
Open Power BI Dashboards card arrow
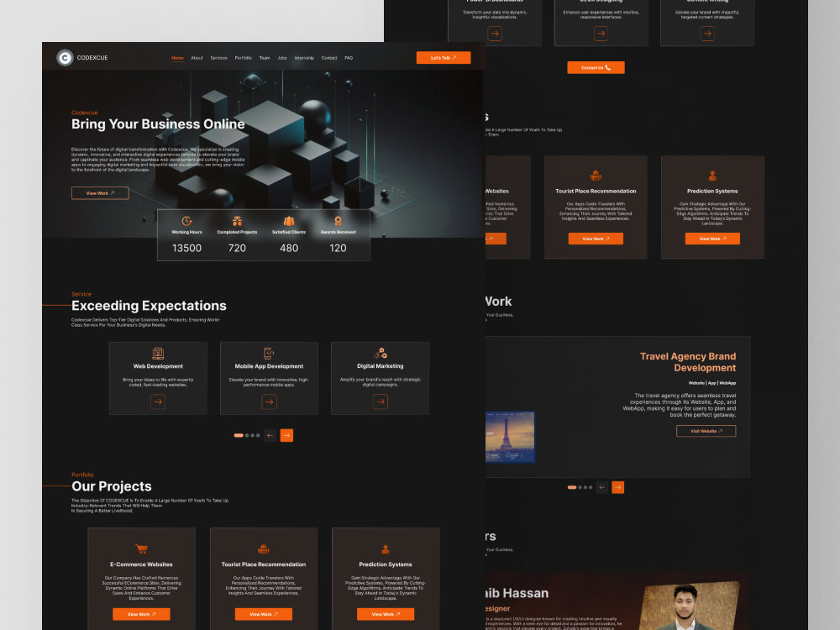click(495, 34)
